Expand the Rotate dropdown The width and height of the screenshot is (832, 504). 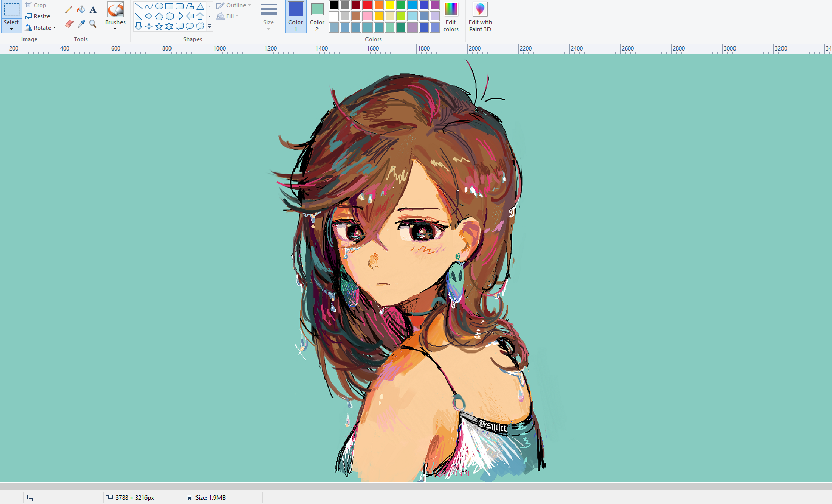pyautogui.click(x=54, y=28)
